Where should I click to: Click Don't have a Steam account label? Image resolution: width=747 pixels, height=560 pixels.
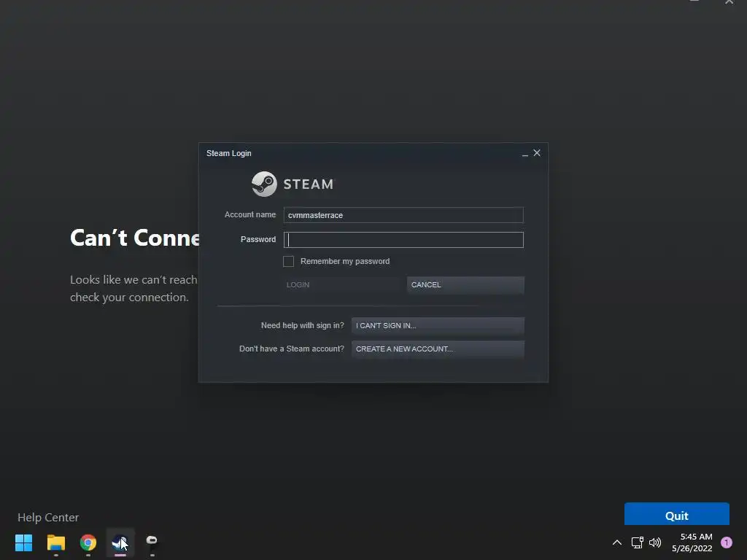click(x=292, y=349)
